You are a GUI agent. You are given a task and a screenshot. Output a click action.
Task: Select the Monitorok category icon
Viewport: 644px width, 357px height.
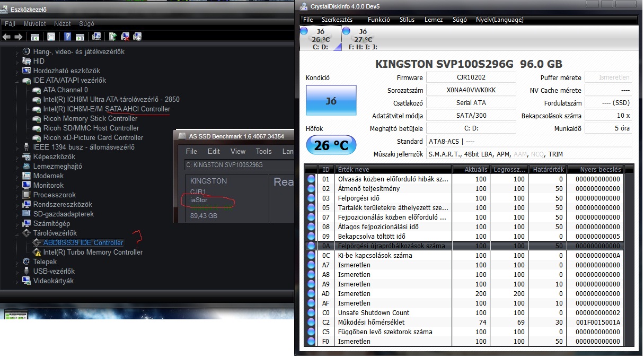click(x=27, y=185)
